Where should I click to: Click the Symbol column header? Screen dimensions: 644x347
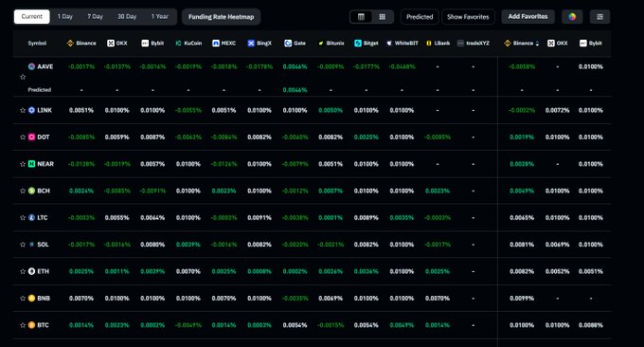click(x=37, y=44)
